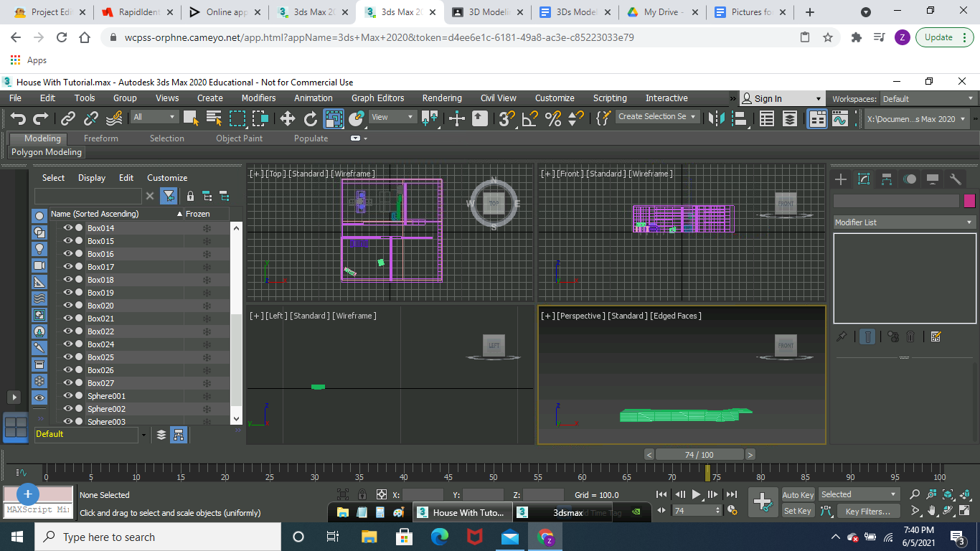The image size is (980, 551).
Task: Open Key Filters dialog
Action: (867, 511)
